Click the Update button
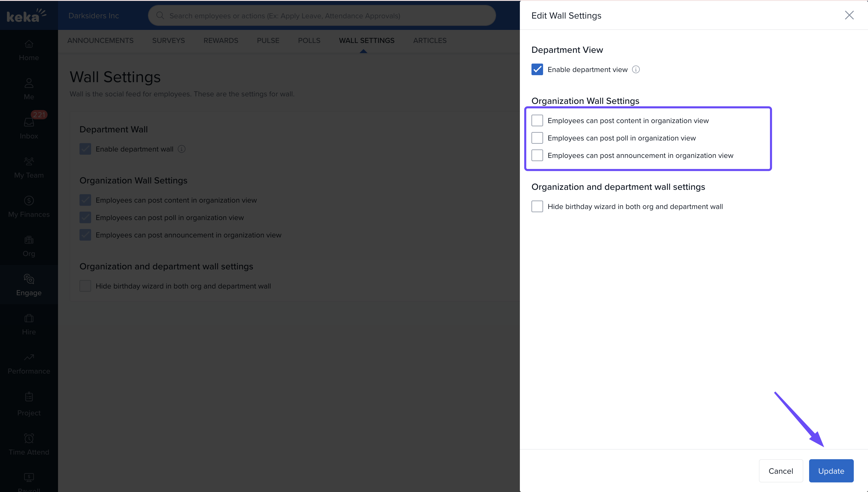868x492 pixels. [831, 471]
